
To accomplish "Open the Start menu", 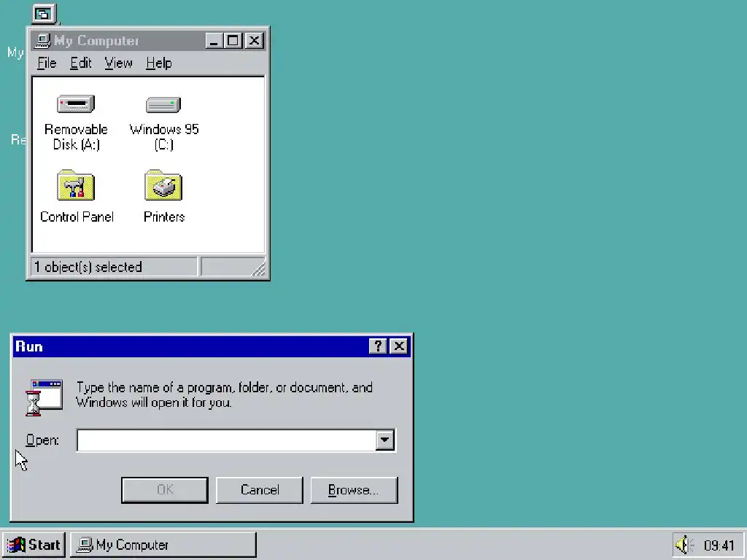I will (x=34, y=545).
